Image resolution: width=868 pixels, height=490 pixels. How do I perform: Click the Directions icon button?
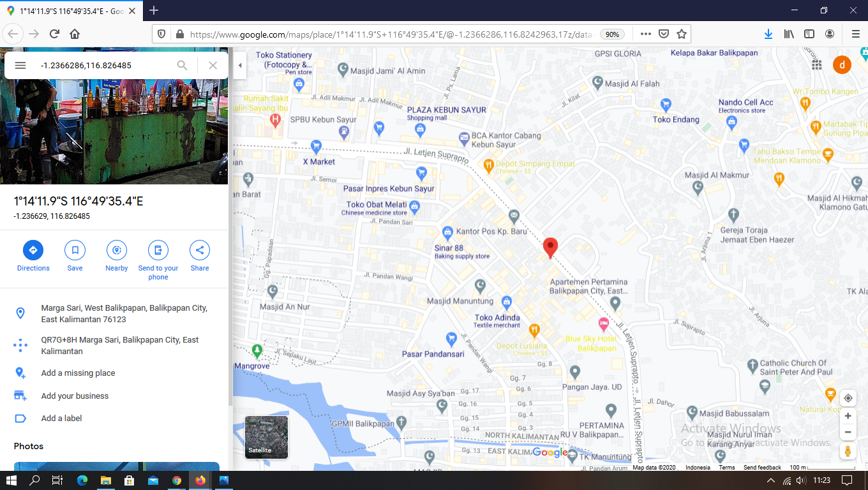(33, 250)
